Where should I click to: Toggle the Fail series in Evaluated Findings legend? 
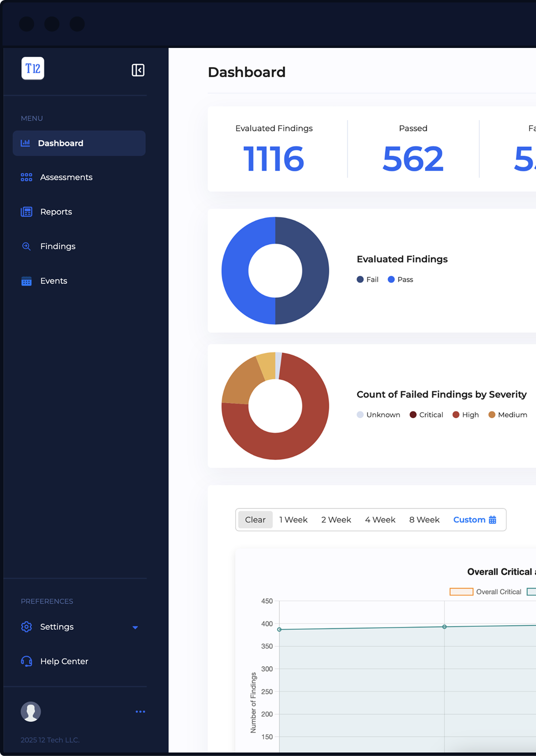pos(367,279)
